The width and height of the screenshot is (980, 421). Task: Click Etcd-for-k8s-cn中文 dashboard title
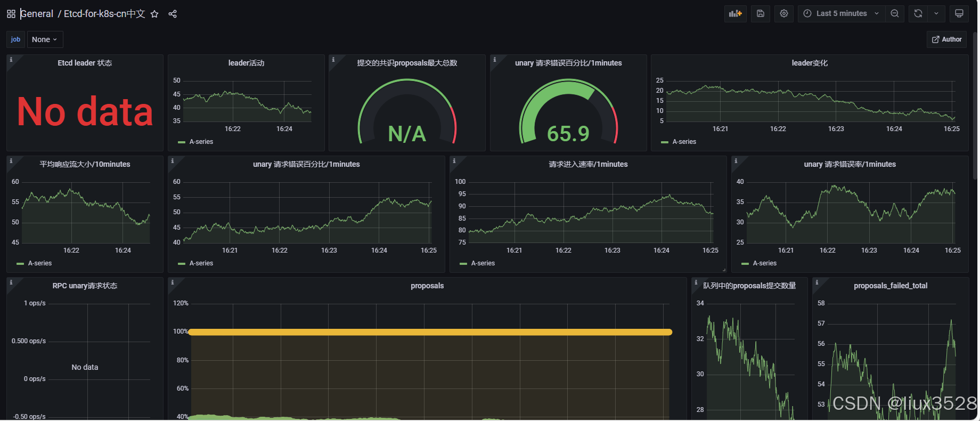(104, 14)
